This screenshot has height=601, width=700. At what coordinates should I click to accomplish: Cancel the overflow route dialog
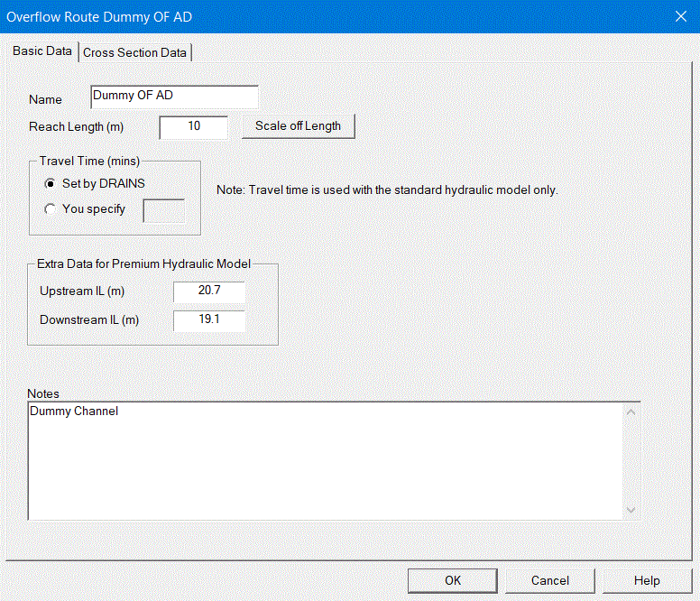click(x=549, y=580)
